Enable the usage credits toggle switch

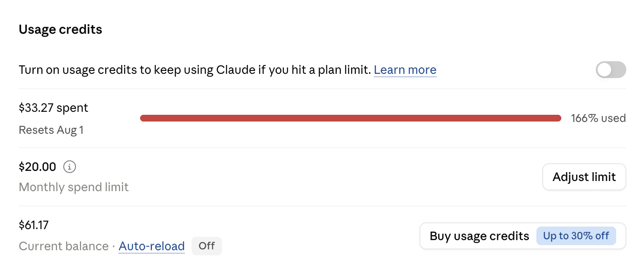tap(611, 70)
